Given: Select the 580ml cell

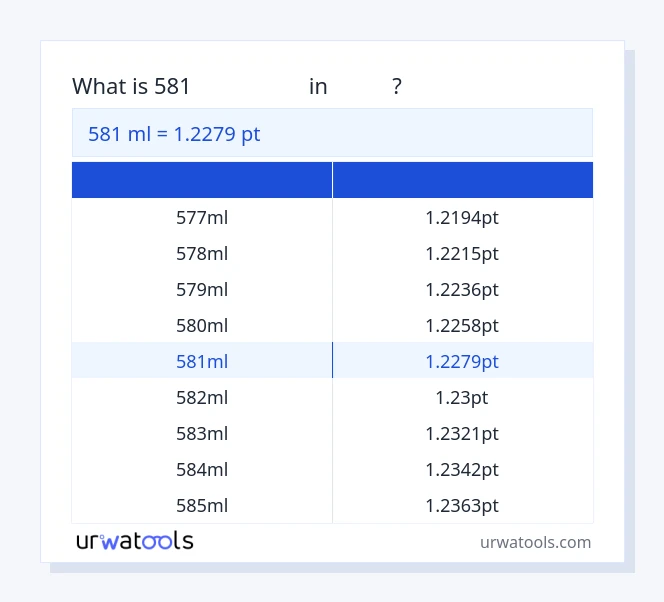Looking at the screenshot, I should click(x=202, y=325).
